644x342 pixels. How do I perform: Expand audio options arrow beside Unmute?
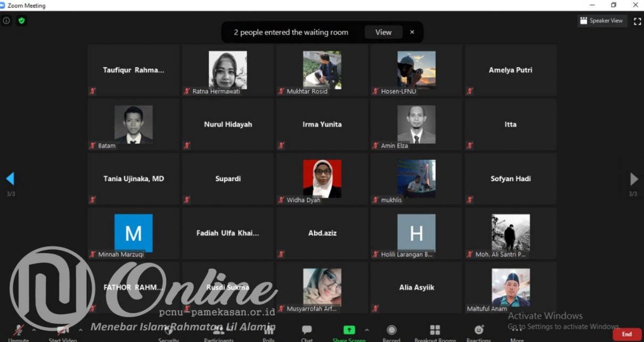click(34, 330)
